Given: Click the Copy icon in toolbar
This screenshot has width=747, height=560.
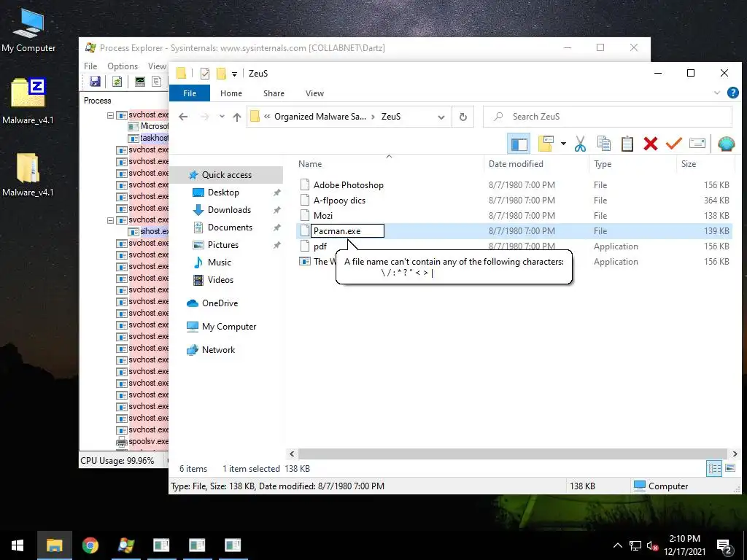Looking at the screenshot, I should [603, 144].
